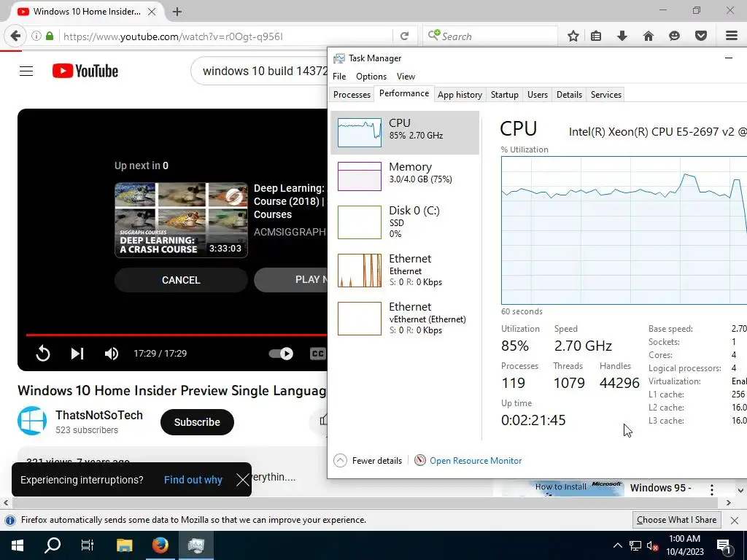This screenshot has width=747, height=560.
Task: Click Choose What I Share button
Action: tap(676, 520)
